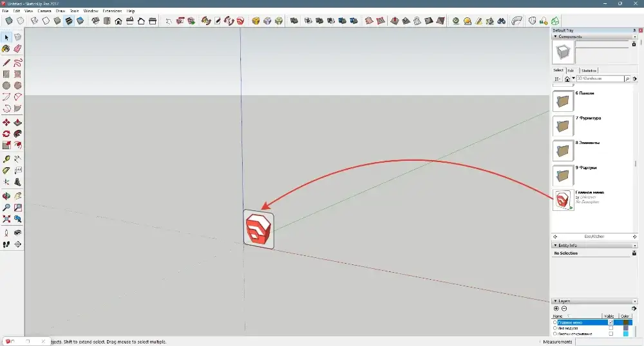Set Имя модуля as the active layer

pyautogui.click(x=555, y=328)
